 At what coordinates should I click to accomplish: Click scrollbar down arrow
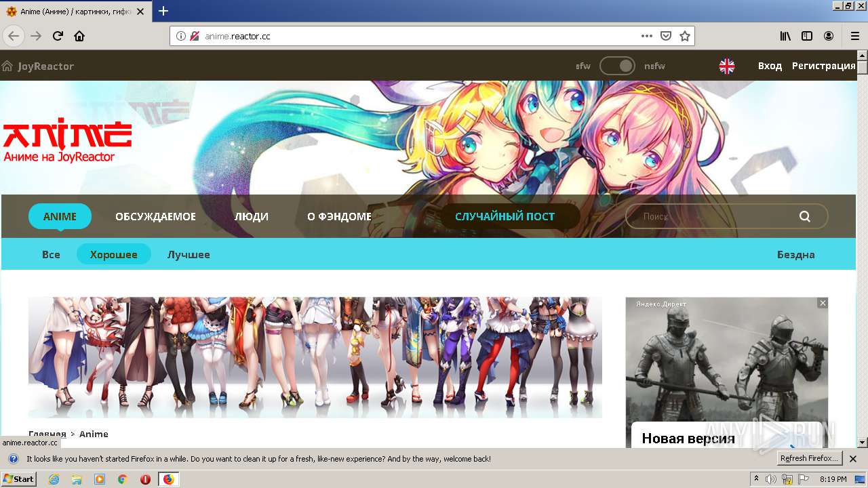coord(863,443)
